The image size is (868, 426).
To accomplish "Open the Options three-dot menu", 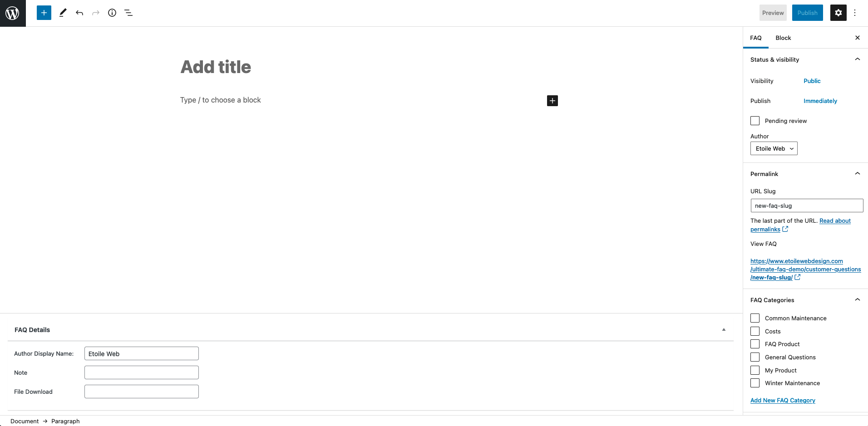I will (855, 13).
